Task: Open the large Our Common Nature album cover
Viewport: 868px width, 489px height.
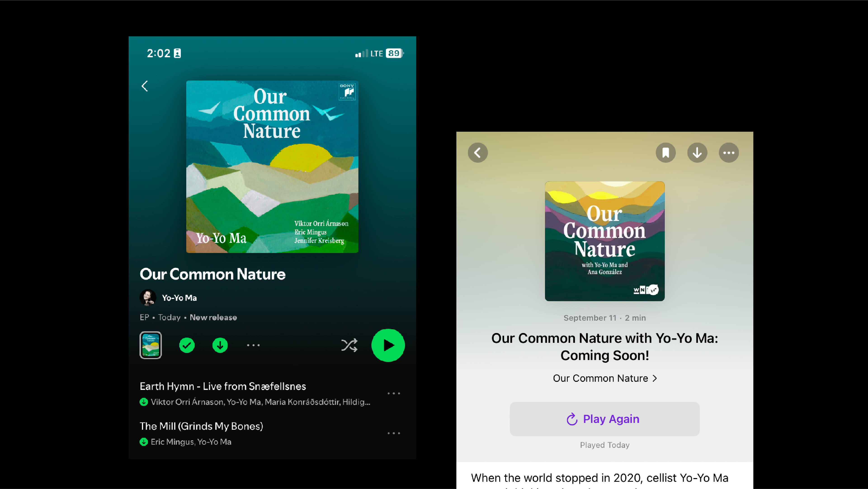Action: [x=272, y=167]
